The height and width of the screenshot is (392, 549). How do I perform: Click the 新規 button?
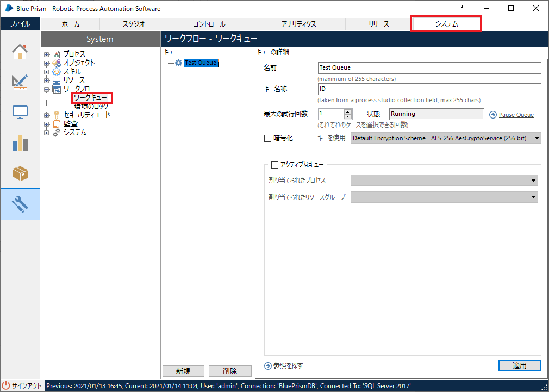184,371
